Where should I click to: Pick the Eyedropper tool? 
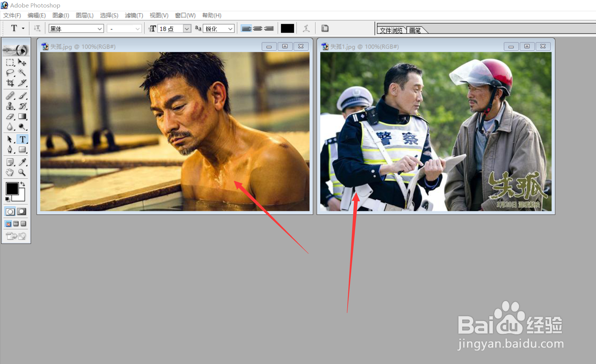22,162
